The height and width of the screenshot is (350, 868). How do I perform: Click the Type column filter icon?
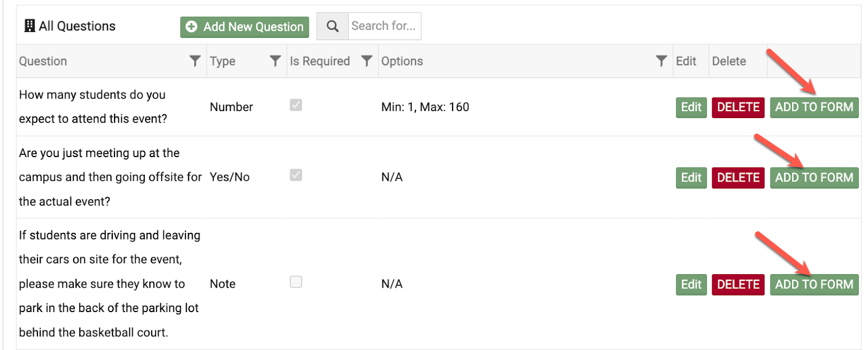275,61
